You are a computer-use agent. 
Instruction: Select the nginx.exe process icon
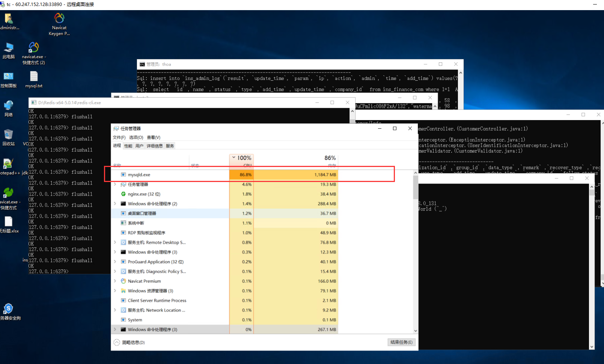(123, 194)
